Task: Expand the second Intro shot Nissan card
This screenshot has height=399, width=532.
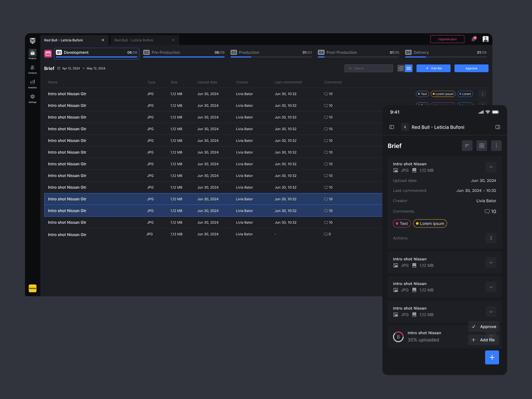Action: (491, 262)
